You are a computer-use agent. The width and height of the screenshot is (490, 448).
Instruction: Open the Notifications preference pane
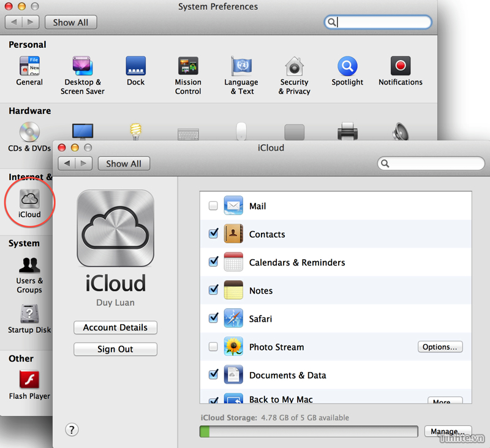(401, 71)
